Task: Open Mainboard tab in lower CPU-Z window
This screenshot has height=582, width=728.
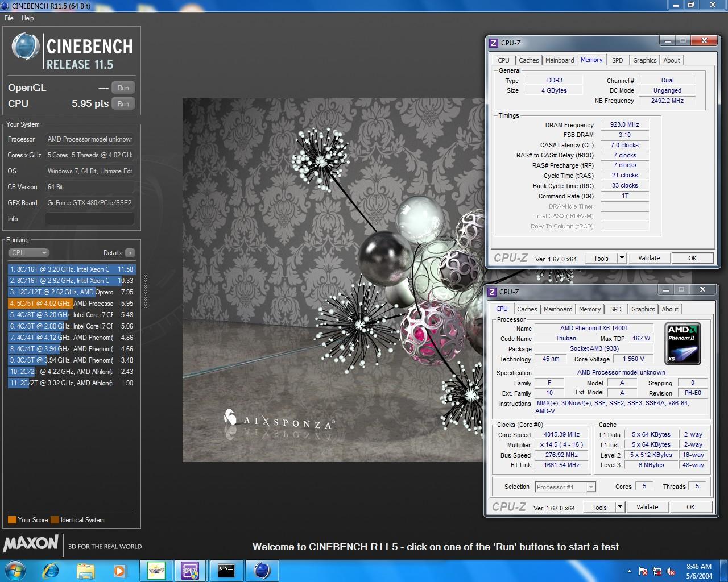Action: (x=558, y=309)
